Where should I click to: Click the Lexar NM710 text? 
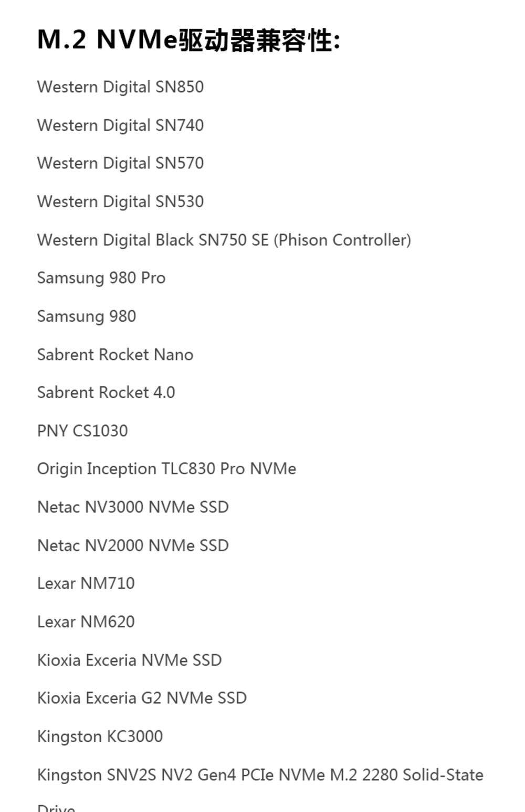click(86, 583)
